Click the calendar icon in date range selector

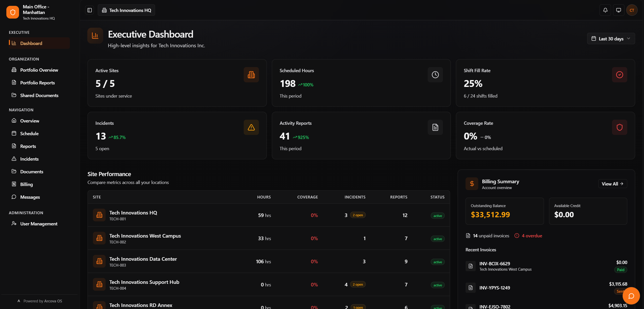click(x=594, y=38)
